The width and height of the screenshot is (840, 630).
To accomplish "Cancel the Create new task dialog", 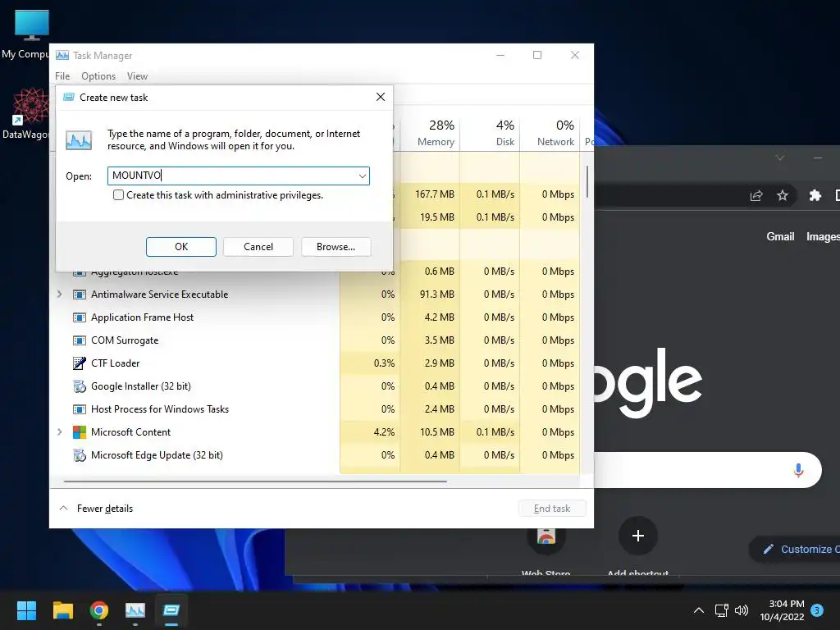I will point(258,246).
